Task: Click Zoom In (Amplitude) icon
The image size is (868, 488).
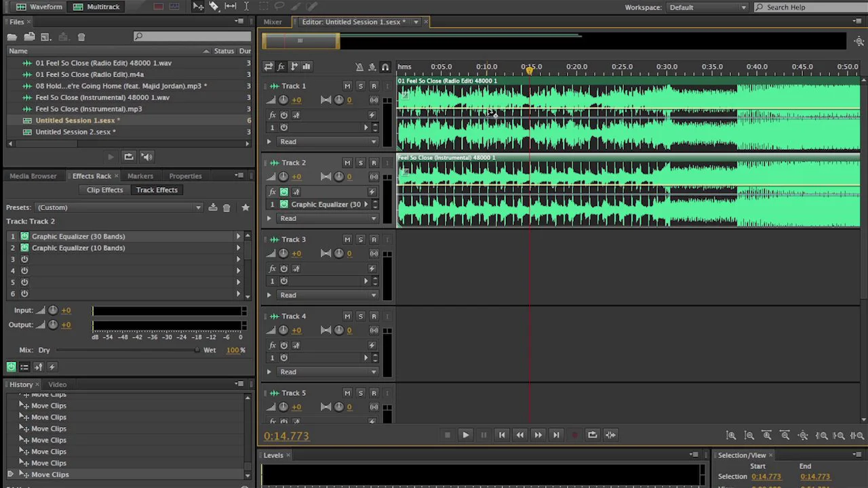Action: point(731,436)
